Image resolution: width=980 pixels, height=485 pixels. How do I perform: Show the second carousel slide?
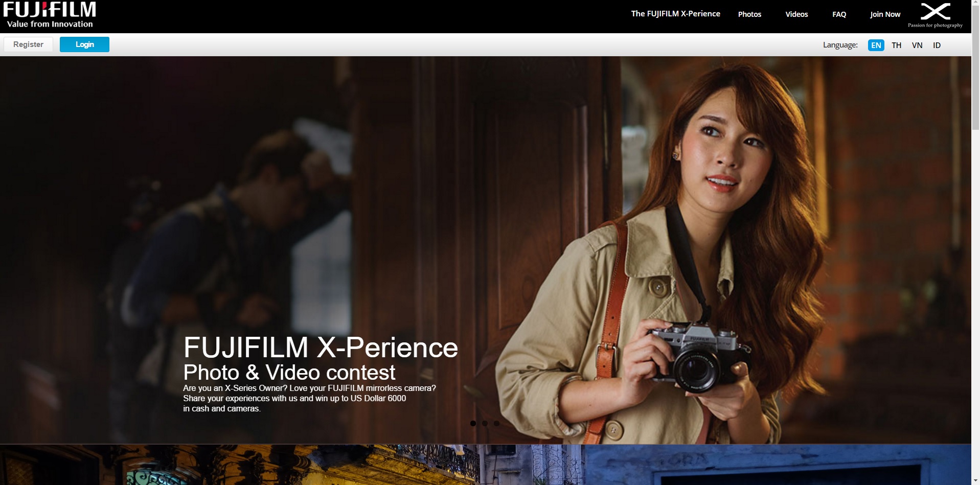pyautogui.click(x=485, y=423)
